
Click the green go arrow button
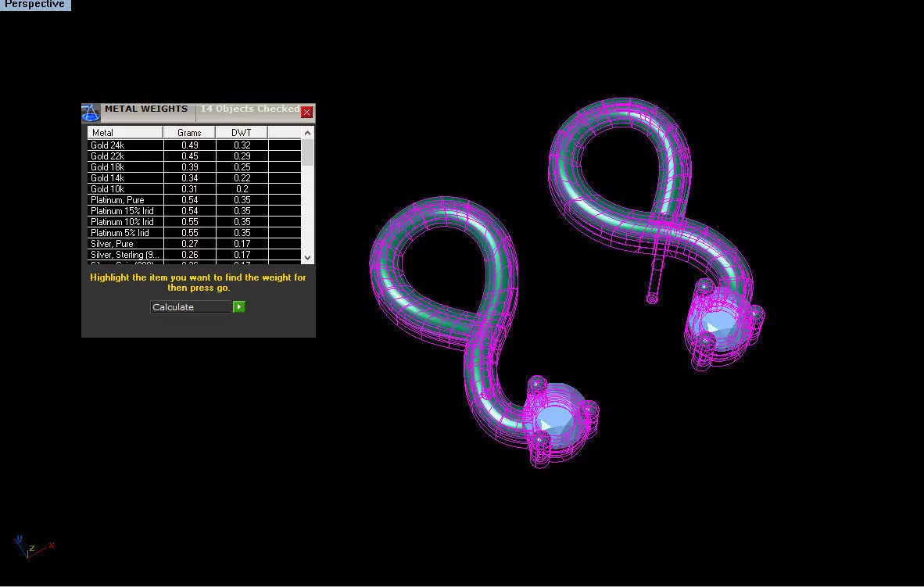[x=238, y=306]
